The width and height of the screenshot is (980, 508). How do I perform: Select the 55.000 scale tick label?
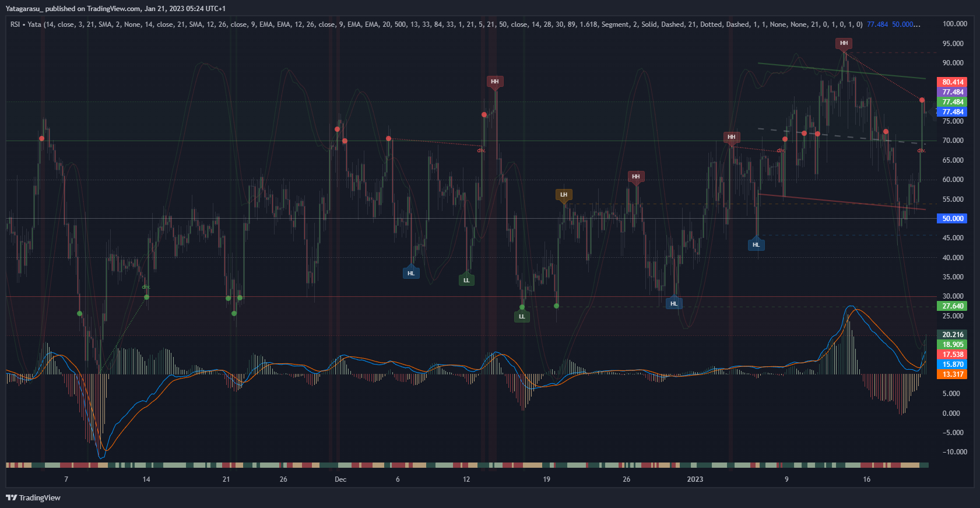[x=953, y=199]
